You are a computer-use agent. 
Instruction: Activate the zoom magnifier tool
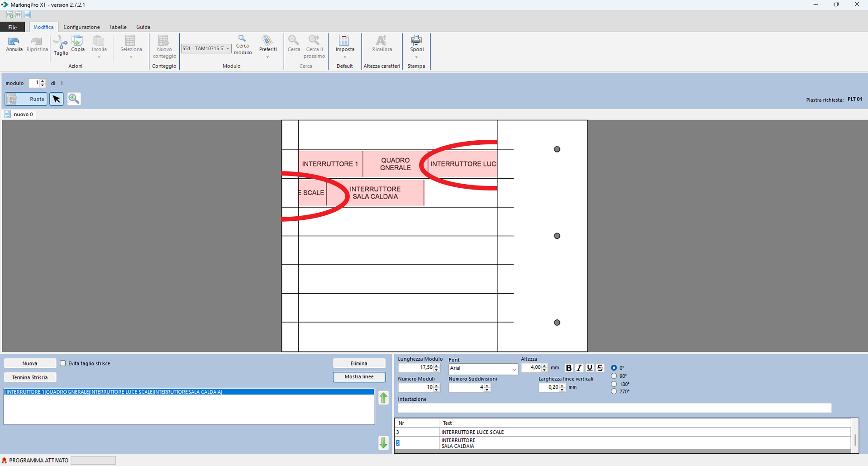tap(74, 99)
